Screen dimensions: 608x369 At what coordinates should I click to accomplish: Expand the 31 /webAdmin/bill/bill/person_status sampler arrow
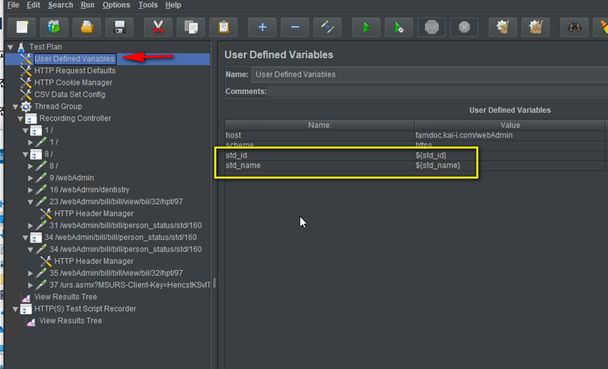[x=30, y=226]
